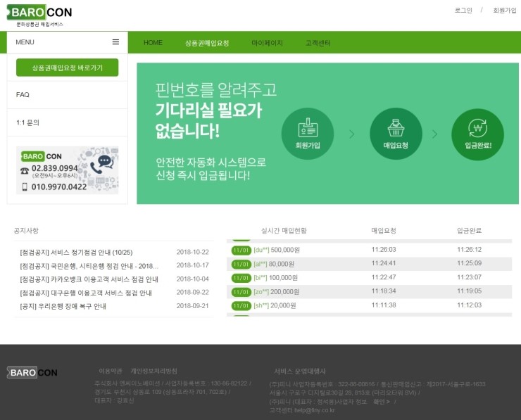The image size is (521, 420).
Task: Click the 공지사항 section heading
Action: 26,231
